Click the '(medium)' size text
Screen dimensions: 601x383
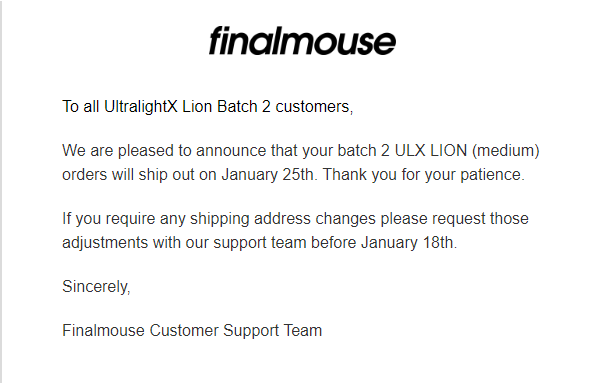tap(506, 151)
